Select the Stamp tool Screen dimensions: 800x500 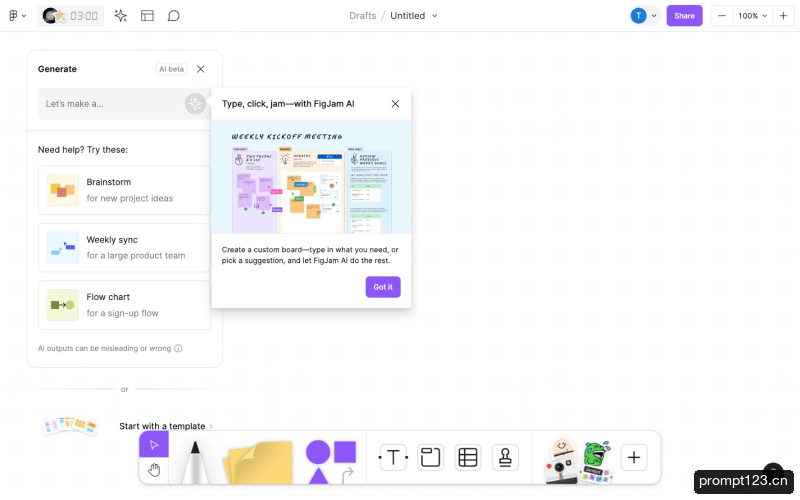(505, 457)
